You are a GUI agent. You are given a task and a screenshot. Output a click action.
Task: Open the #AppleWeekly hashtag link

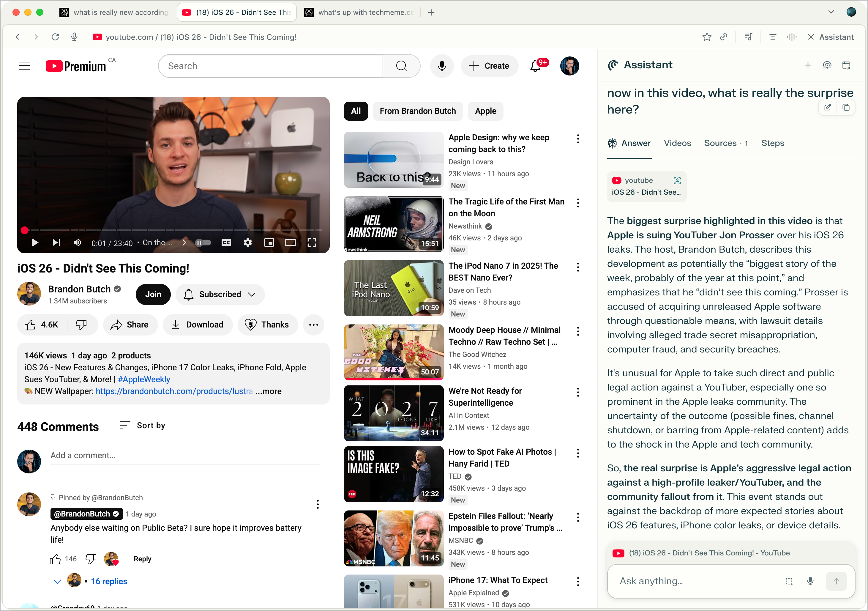tap(144, 379)
